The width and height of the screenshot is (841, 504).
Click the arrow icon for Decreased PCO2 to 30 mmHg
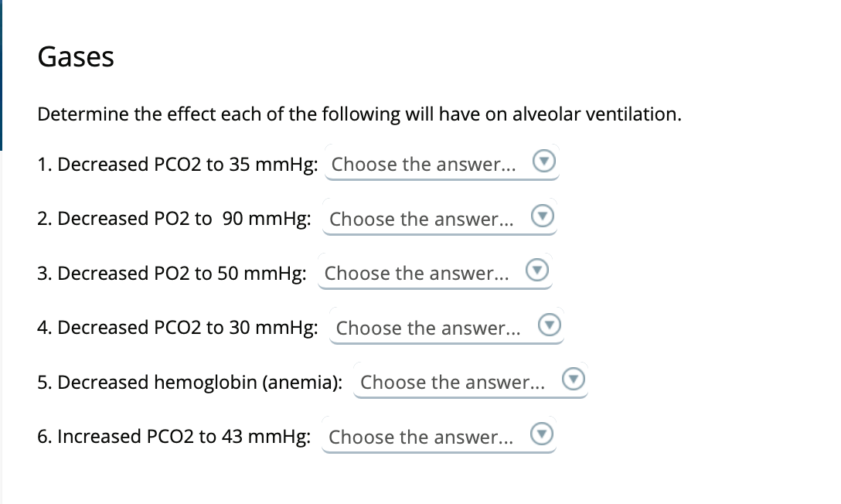click(x=550, y=325)
